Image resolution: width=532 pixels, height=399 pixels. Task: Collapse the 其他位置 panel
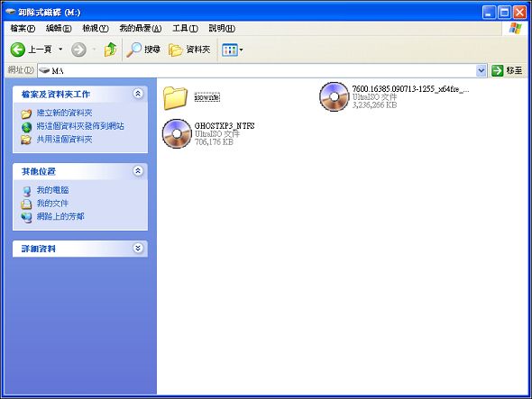point(138,171)
